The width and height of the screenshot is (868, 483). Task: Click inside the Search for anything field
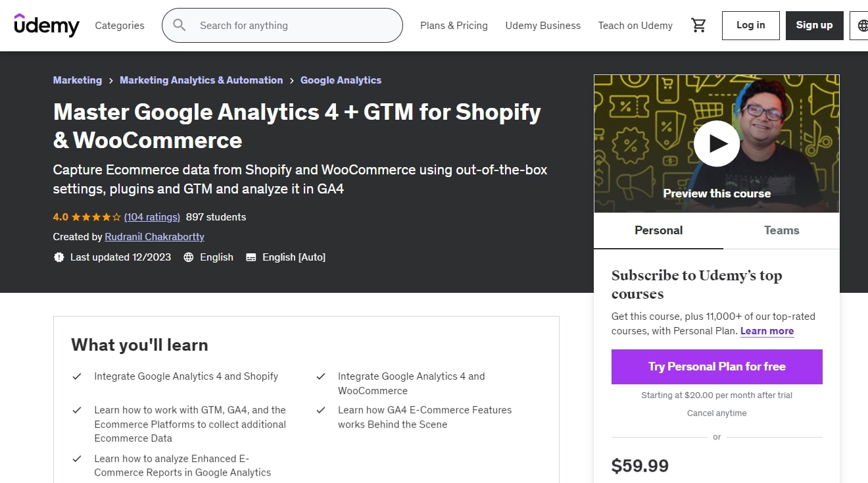point(283,25)
